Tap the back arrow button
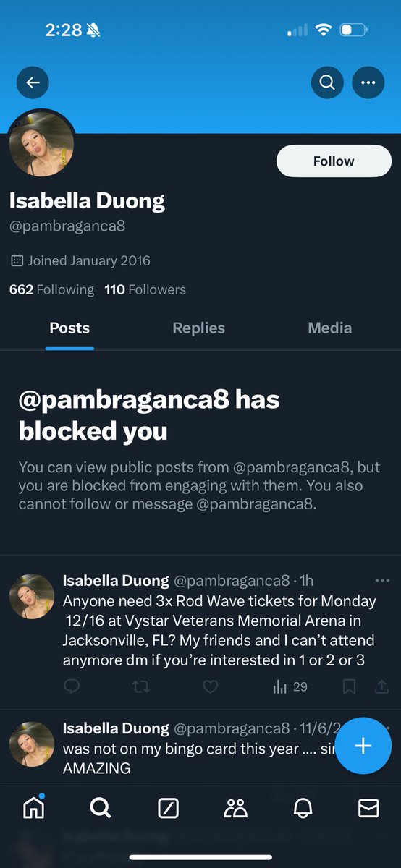Viewport: 401px width, 868px height. [33, 82]
